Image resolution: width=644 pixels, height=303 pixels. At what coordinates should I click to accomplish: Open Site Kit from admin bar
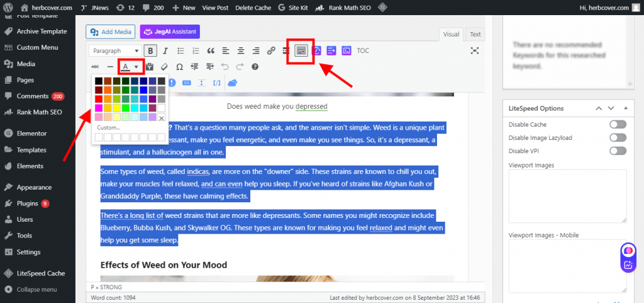[x=293, y=8]
